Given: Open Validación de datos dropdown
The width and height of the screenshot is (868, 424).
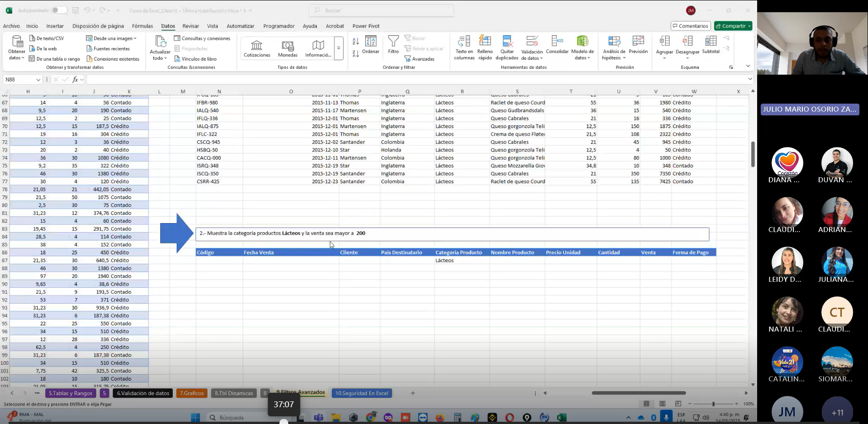Looking at the screenshot, I should [x=532, y=58].
